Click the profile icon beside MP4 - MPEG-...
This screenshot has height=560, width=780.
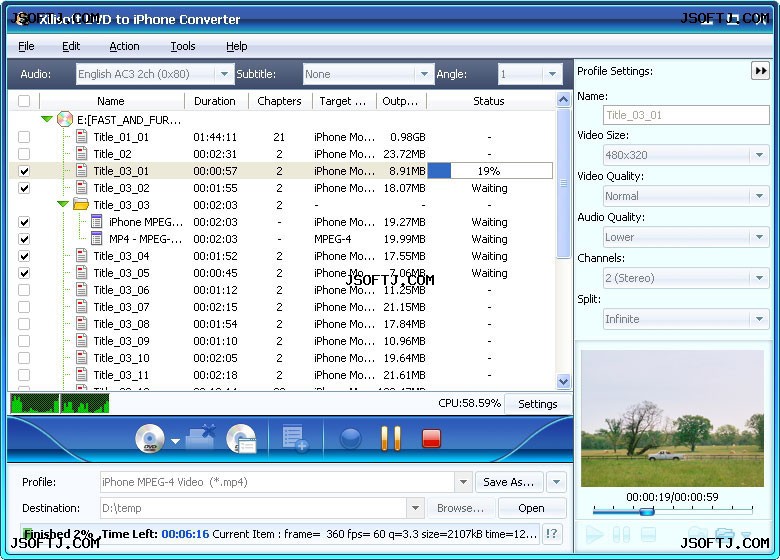pyautogui.click(x=97, y=239)
